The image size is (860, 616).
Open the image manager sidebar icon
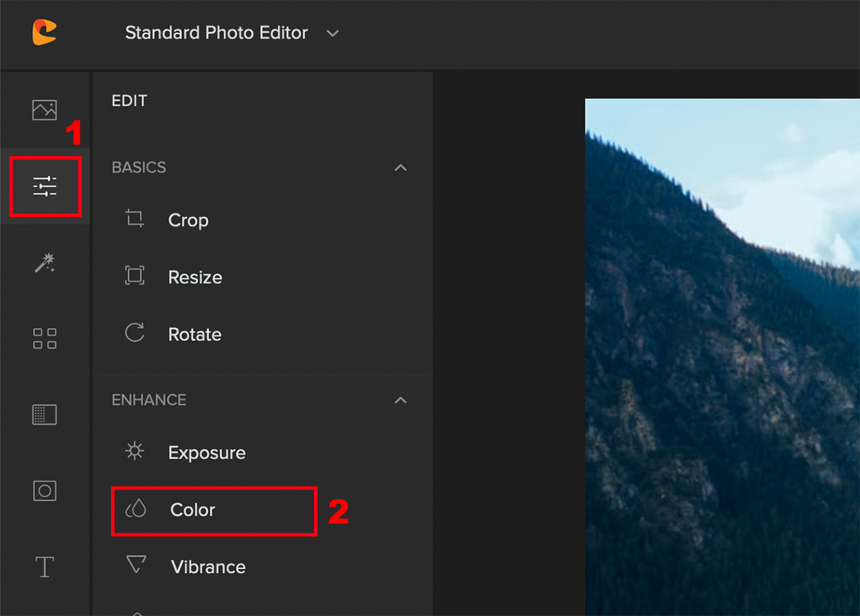point(44,110)
